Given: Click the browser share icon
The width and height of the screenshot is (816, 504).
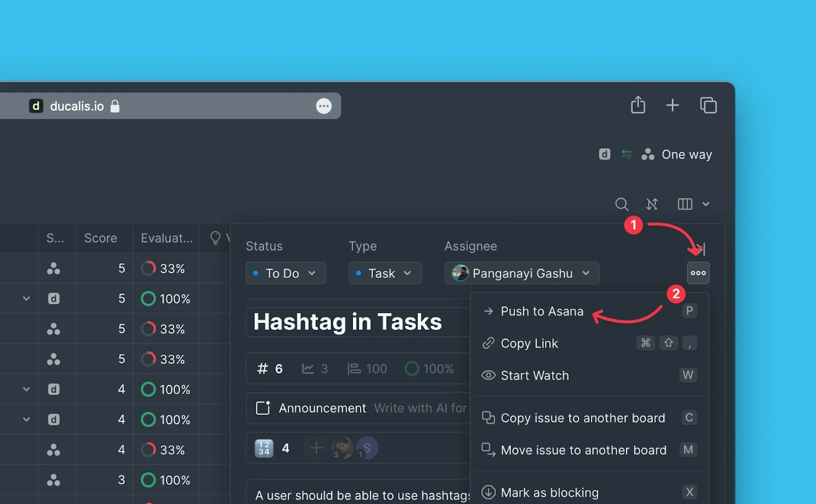Looking at the screenshot, I should pos(637,105).
